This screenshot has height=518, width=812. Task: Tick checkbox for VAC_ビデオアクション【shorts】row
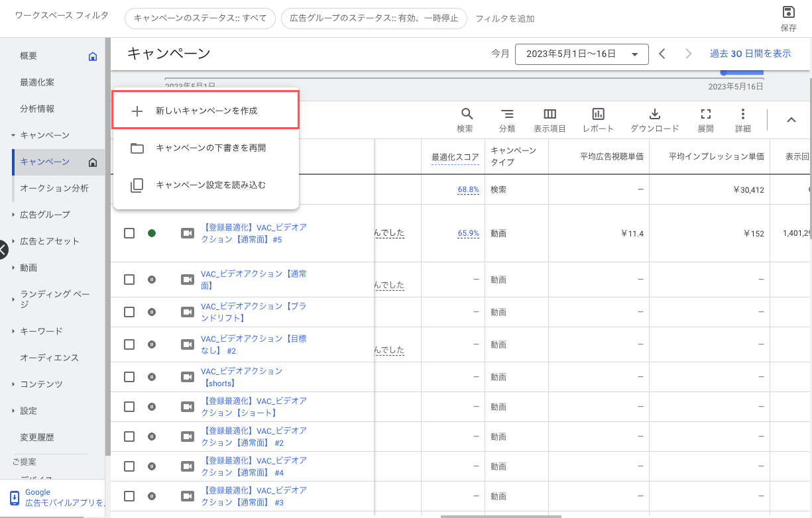coord(129,377)
